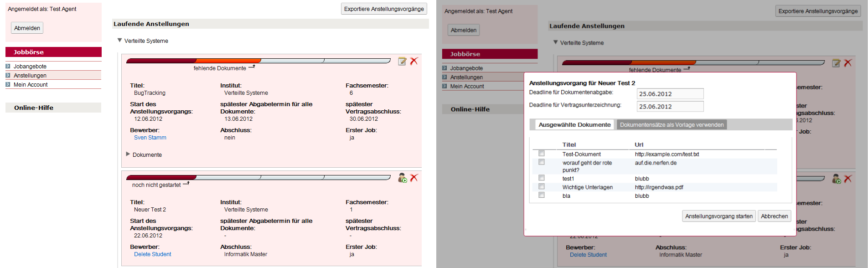868x268 pixels.
Task: Click the Neuer Test 2 progress bar on undimmed page
Action: pyautogui.click(x=258, y=177)
